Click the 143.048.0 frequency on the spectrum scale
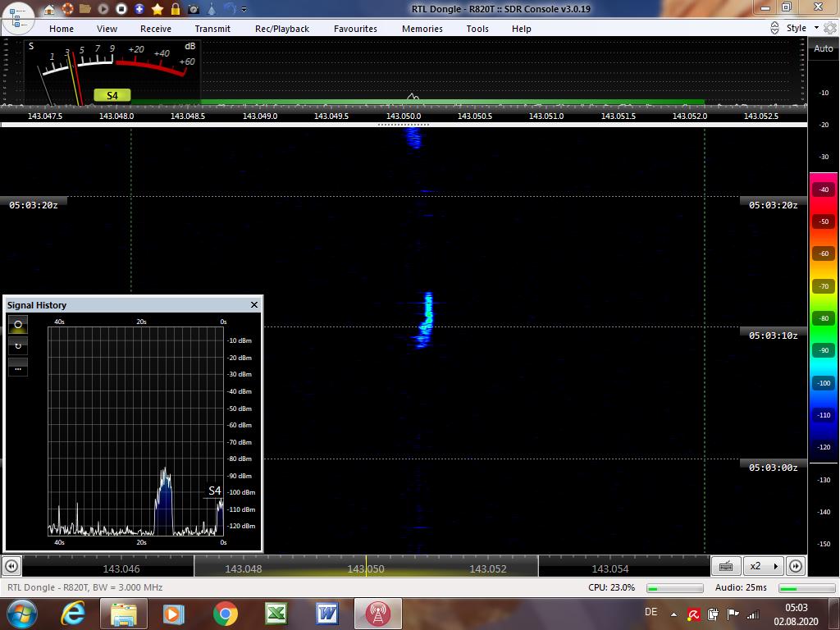The width and height of the screenshot is (840, 630). tap(116, 116)
